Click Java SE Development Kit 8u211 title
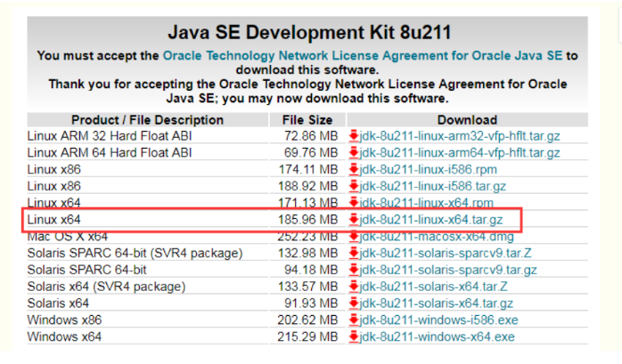622x364 pixels. [309, 32]
